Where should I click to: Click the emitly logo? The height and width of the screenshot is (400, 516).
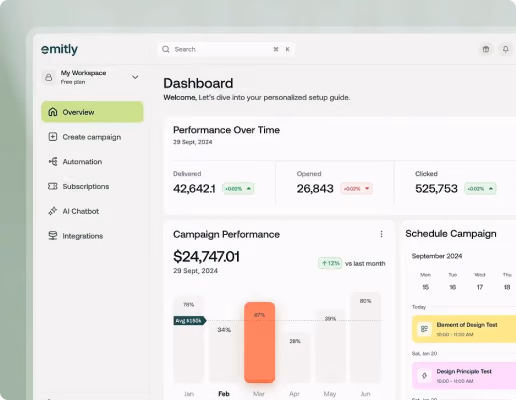[59, 49]
